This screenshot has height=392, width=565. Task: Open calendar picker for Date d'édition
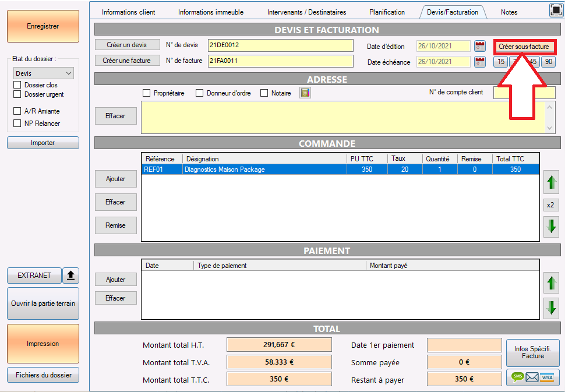[x=479, y=46]
